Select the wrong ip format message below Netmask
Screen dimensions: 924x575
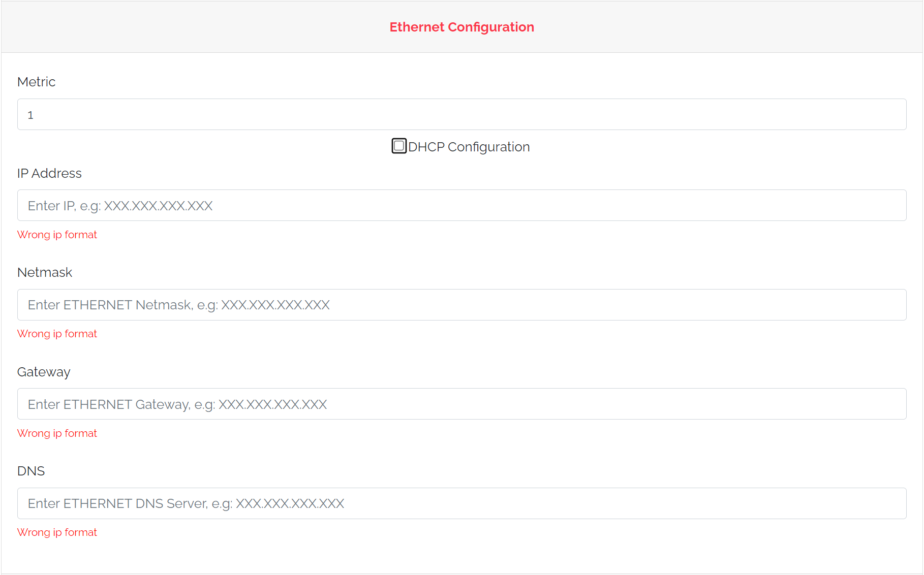click(57, 333)
